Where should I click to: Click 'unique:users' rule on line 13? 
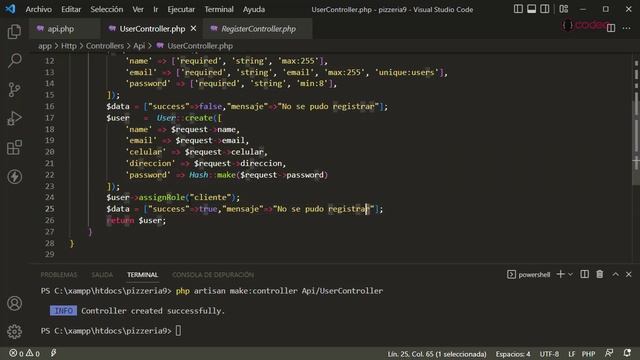(407, 72)
